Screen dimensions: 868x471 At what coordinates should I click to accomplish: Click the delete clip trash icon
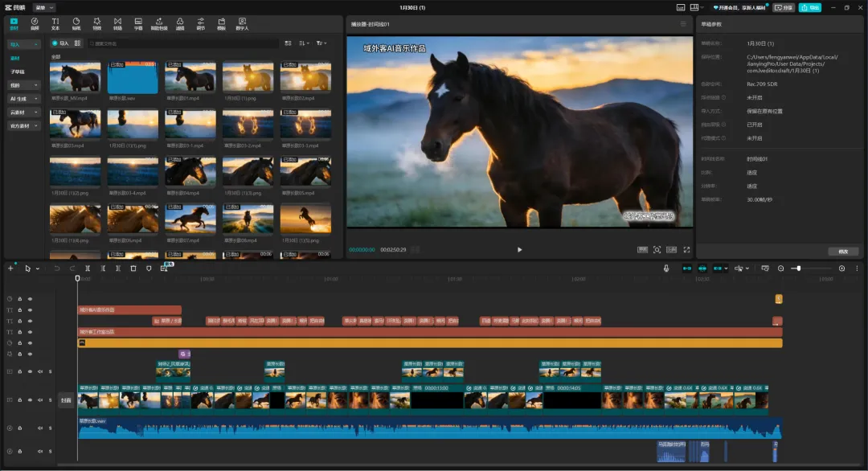coord(133,268)
